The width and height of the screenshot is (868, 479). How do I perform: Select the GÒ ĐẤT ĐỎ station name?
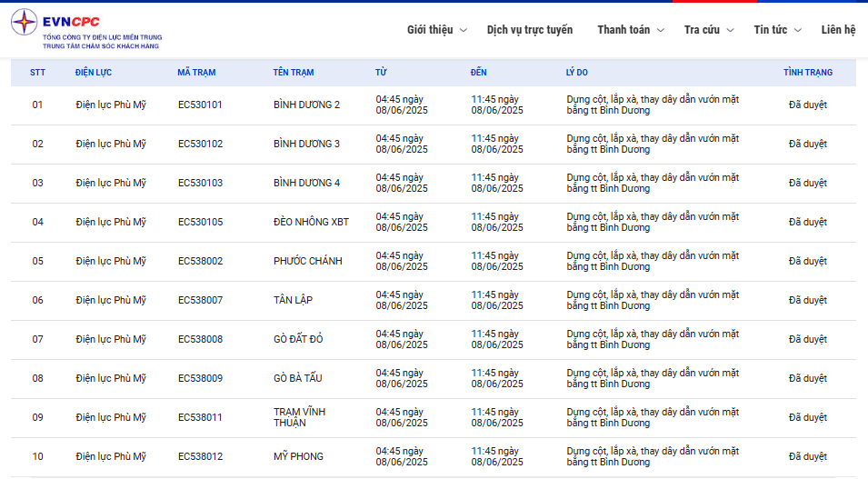(x=298, y=339)
